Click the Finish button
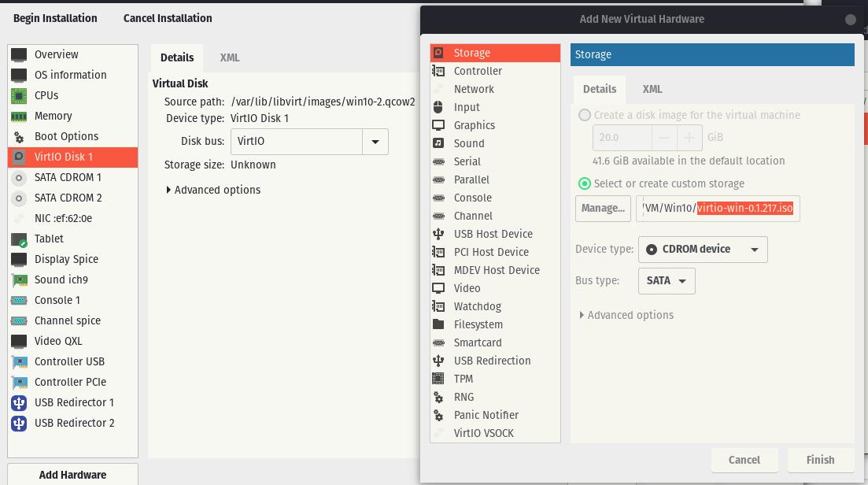The width and height of the screenshot is (868, 485). point(820,460)
